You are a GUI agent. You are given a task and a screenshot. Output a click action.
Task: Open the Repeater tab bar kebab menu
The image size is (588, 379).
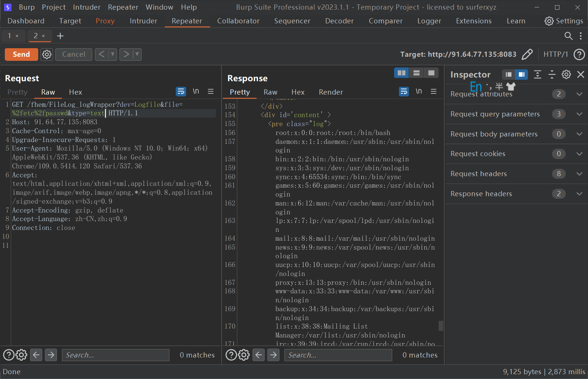[581, 36]
